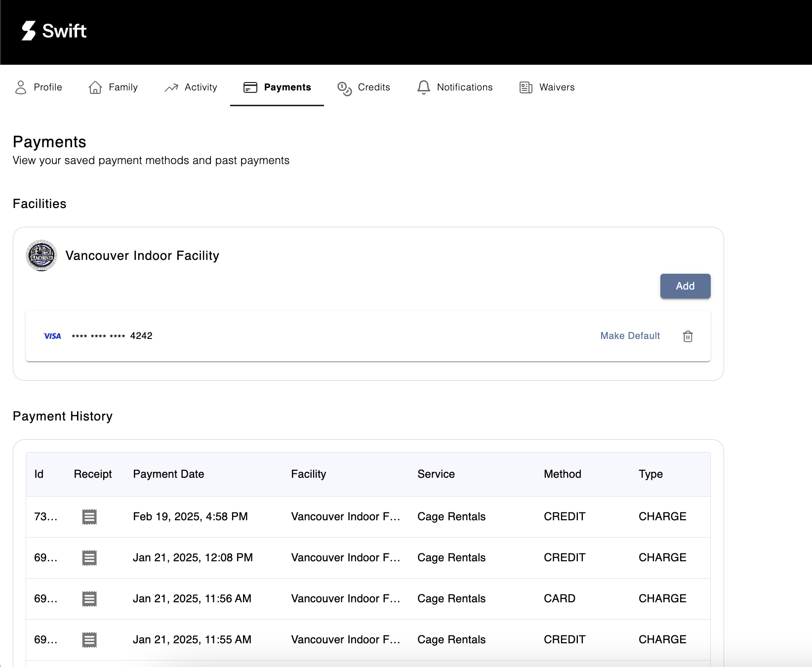
Task: Select the Credits tab
Action: click(364, 87)
